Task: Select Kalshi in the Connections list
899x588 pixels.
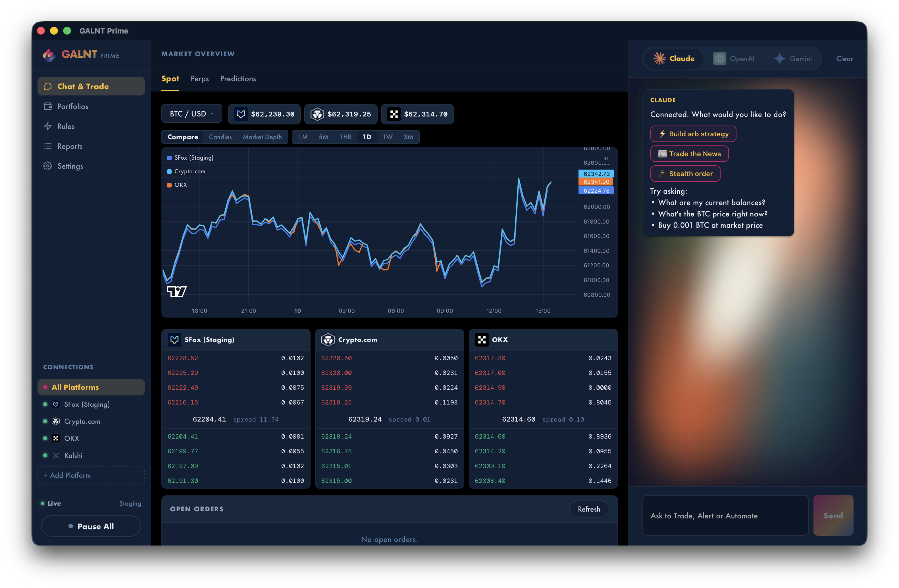Action: [x=91, y=455]
